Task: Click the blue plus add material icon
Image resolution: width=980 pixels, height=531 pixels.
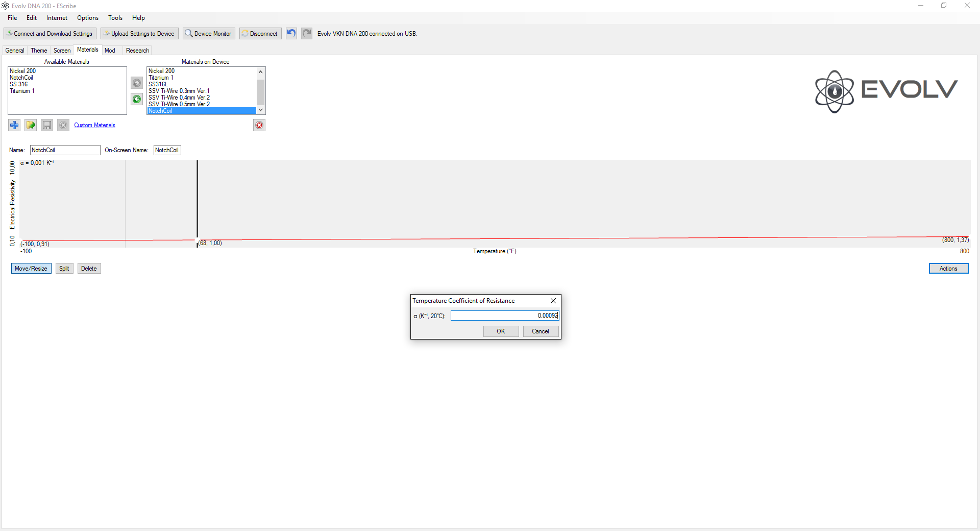Action: 14,125
